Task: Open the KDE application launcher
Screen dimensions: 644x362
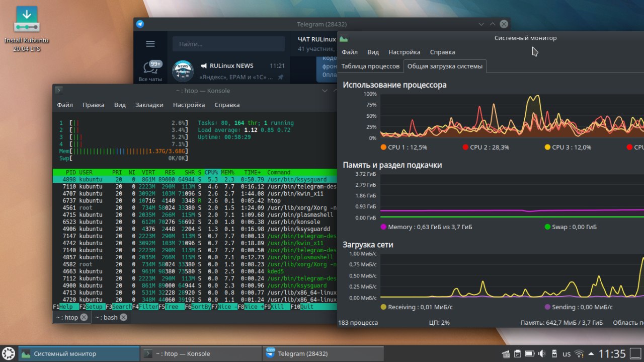Action: click(x=8, y=353)
